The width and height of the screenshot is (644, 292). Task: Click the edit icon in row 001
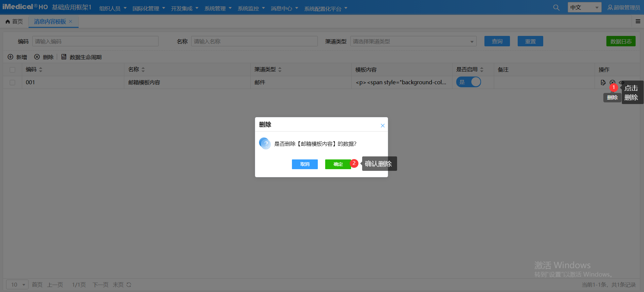point(603,83)
